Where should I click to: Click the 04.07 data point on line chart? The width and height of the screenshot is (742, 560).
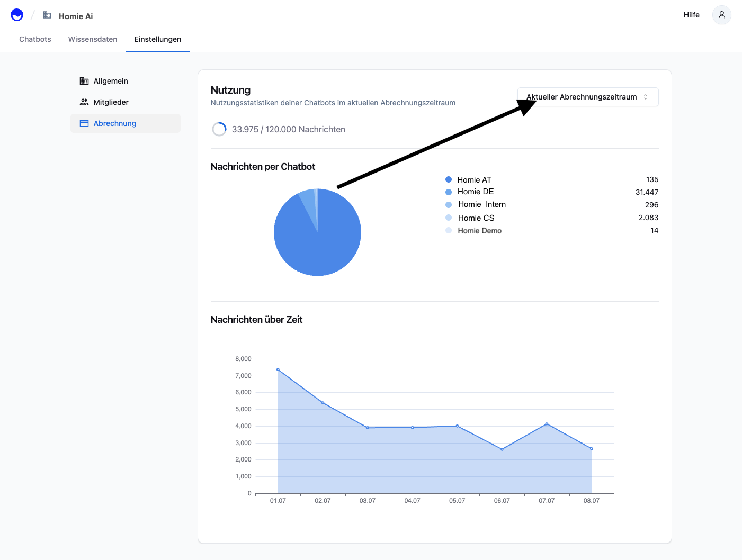tap(413, 428)
